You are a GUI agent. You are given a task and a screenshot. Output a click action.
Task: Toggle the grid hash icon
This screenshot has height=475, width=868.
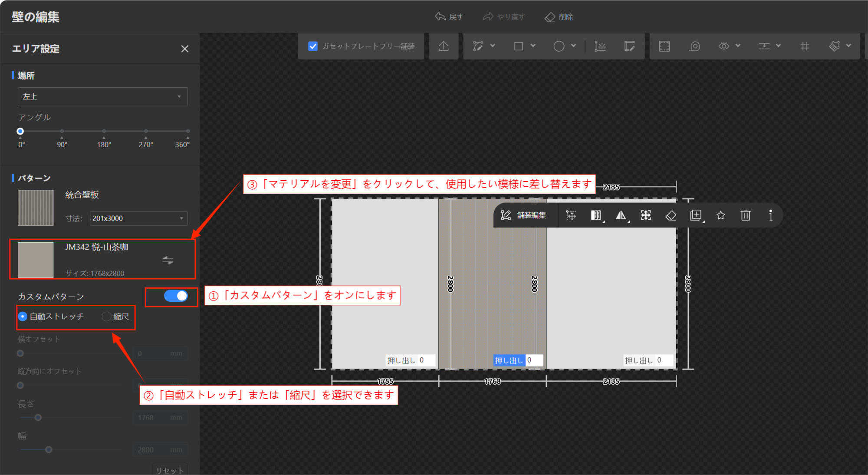click(x=805, y=46)
